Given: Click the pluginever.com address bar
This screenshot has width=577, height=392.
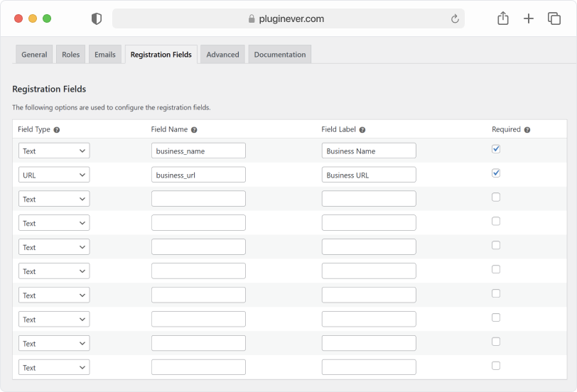Looking at the screenshot, I should pyautogui.click(x=288, y=19).
